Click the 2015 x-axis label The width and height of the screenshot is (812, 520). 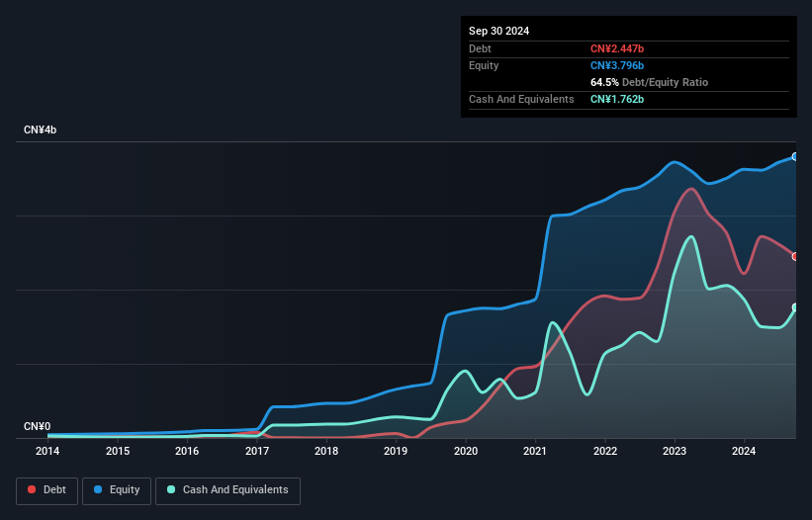[x=118, y=451]
